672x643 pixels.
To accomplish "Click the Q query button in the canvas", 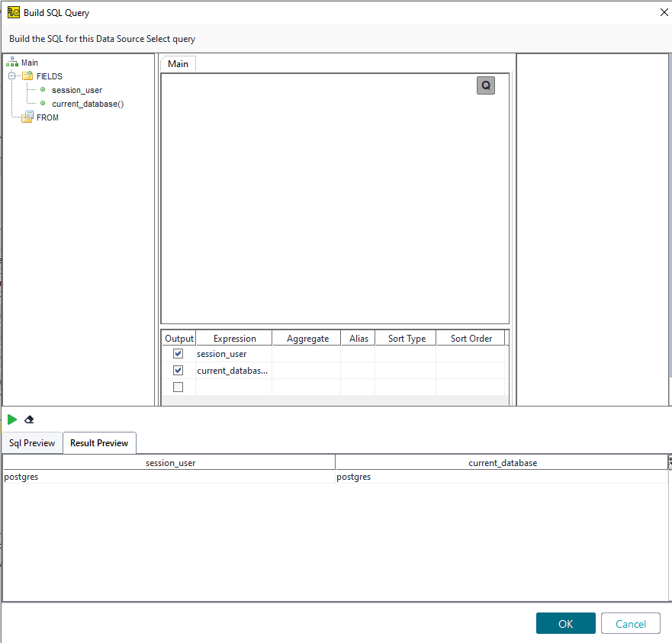I will (486, 85).
